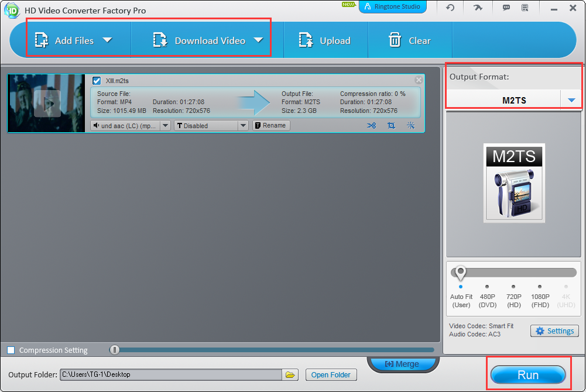Click the Merge button
This screenshot has width=586, height=392.
(403, 364)
